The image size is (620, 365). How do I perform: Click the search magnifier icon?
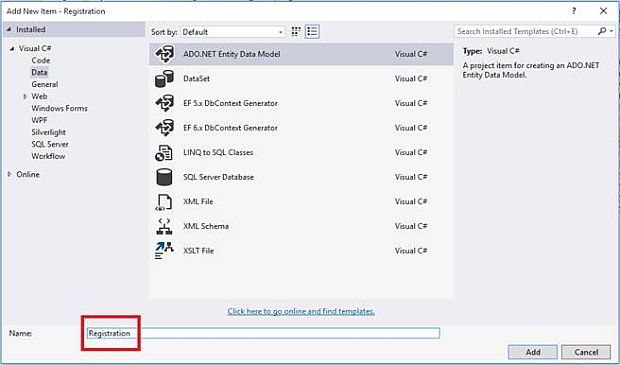pos(601,31)
